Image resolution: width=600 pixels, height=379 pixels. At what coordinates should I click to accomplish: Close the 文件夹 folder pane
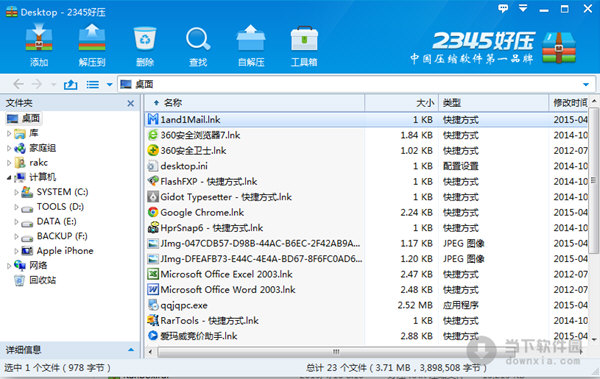(130, 103)
